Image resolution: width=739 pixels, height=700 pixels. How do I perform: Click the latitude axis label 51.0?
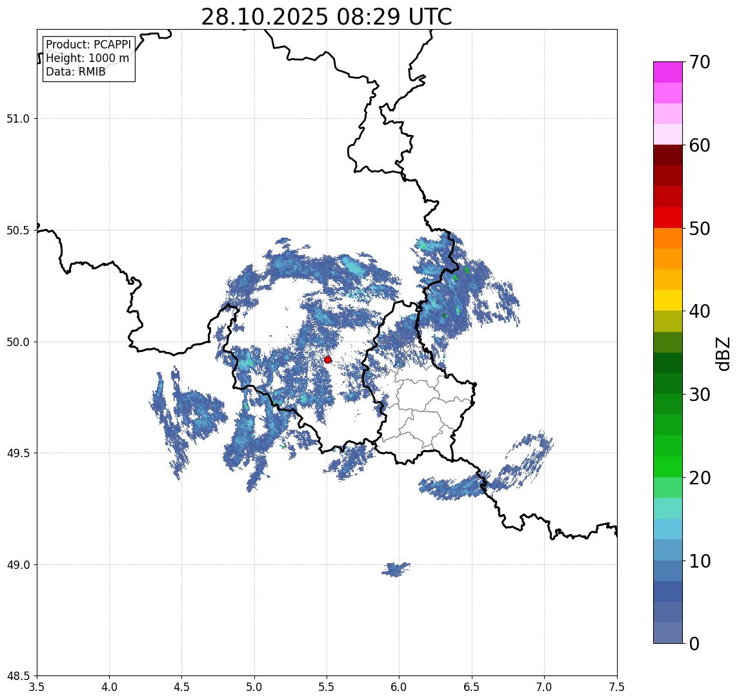[18, 119]
